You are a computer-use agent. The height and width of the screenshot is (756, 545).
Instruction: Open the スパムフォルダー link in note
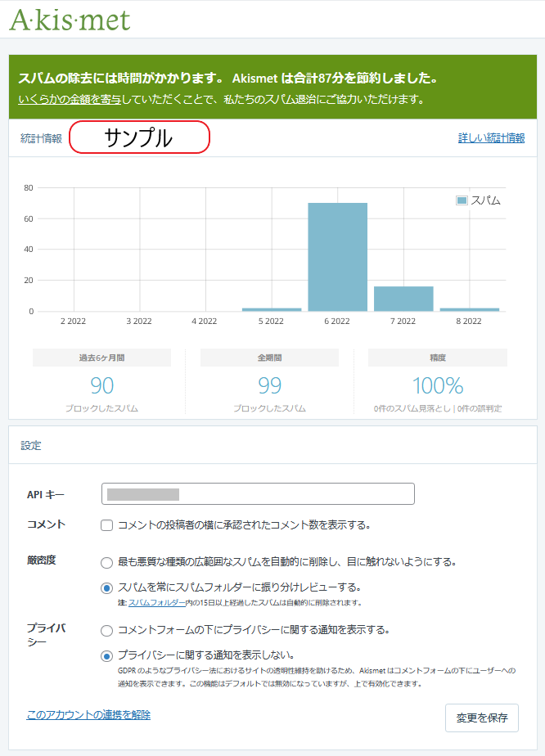(x=156, y=603)
